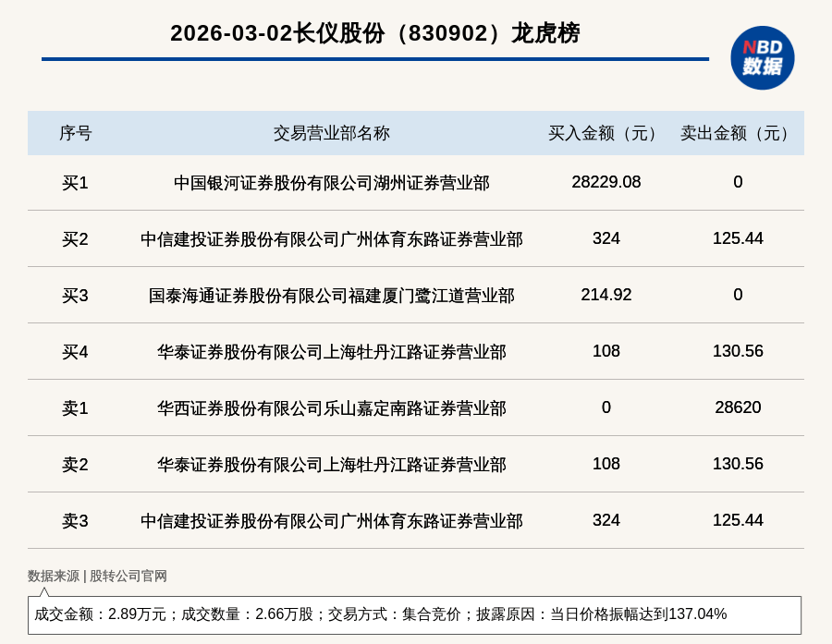This screenshot has height=644, width=832.
Task: Click 中国银河证券股份有限公司湖州证券营业部 entry
Action: tap(333, 182)
